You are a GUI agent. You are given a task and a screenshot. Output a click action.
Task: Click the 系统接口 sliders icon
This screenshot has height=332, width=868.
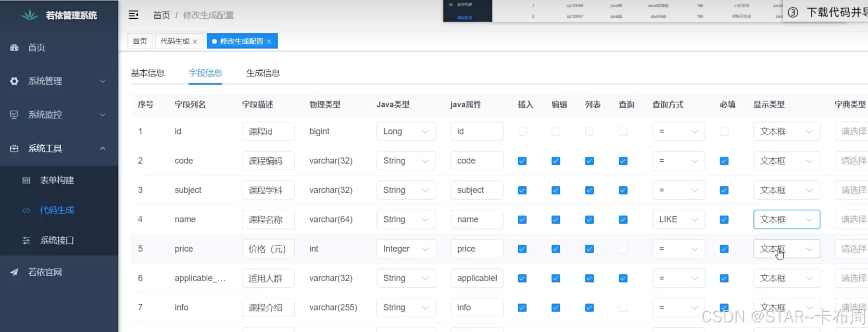tap(26, 240)
